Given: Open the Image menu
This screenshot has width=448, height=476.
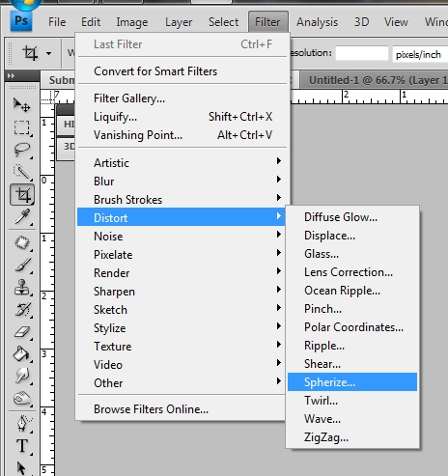Looking at the screenshot, I should coord(132,22).
